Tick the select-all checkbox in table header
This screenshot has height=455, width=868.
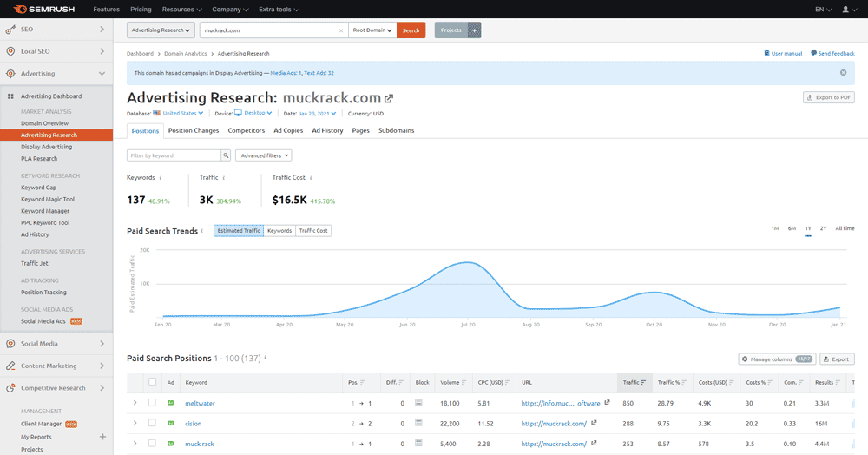[x=152, y=382]
